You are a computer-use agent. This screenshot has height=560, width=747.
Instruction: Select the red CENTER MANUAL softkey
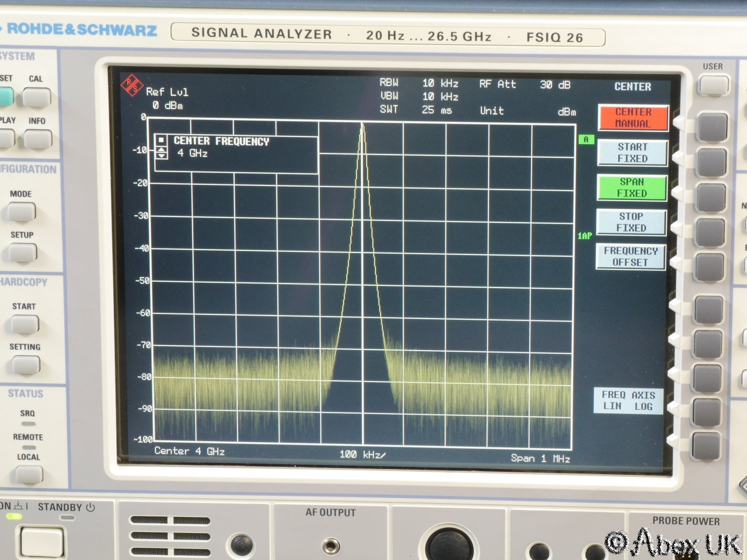(633, 118)
